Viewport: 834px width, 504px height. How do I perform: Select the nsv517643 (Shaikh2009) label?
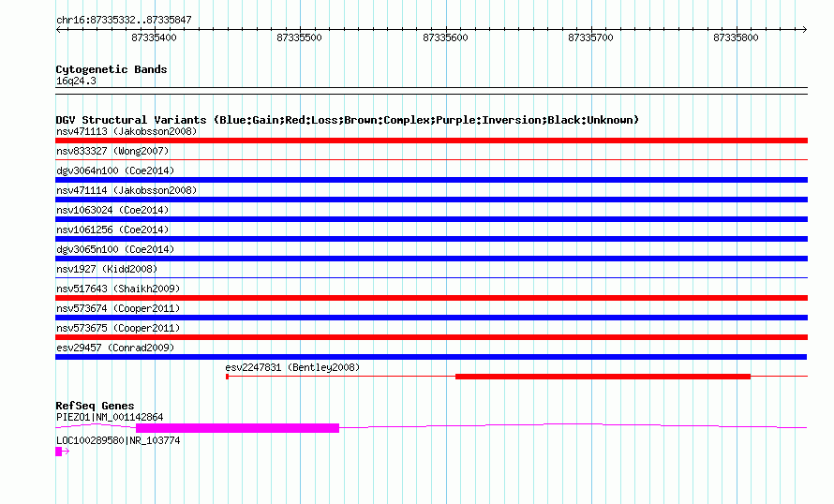click(118, 289)
